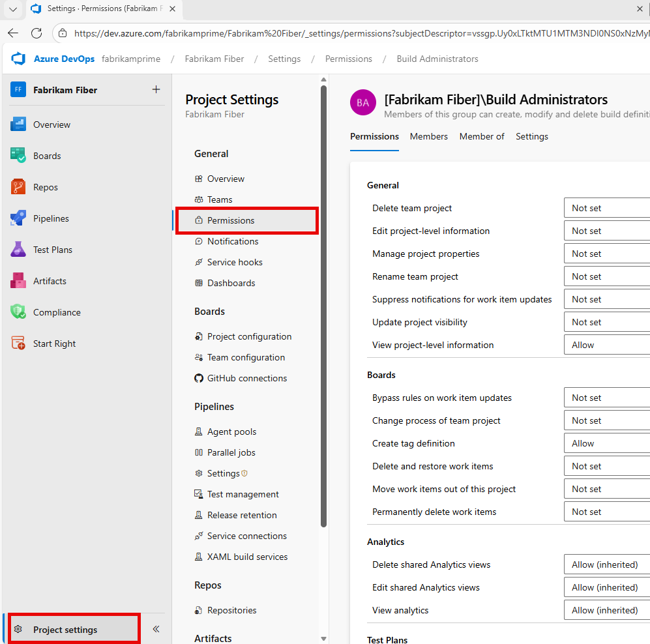Click the plus icon beside Fabrikam Fiber
Image resolution: width=650 pixels, height=644 pixels.
tap(156, 90)
